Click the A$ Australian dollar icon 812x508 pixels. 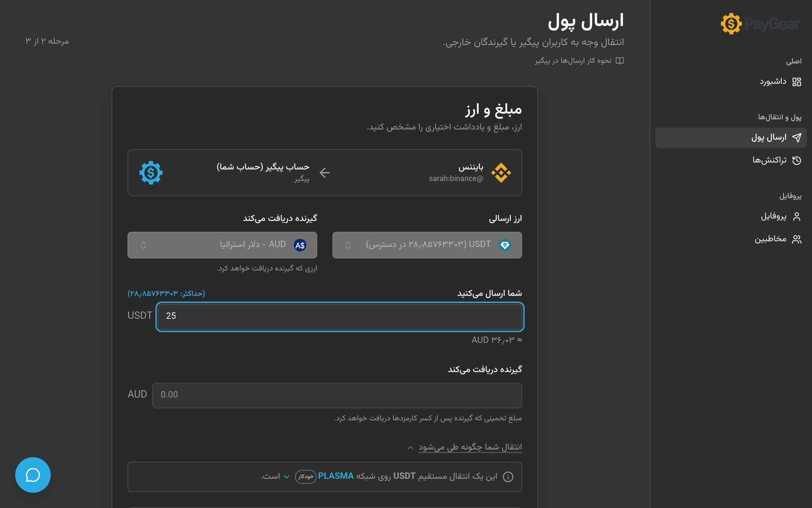pos(300,245)
